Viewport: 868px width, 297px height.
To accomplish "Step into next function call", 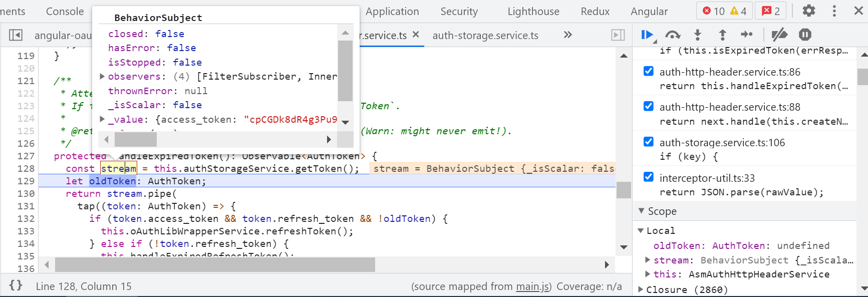I will point(697,35).
